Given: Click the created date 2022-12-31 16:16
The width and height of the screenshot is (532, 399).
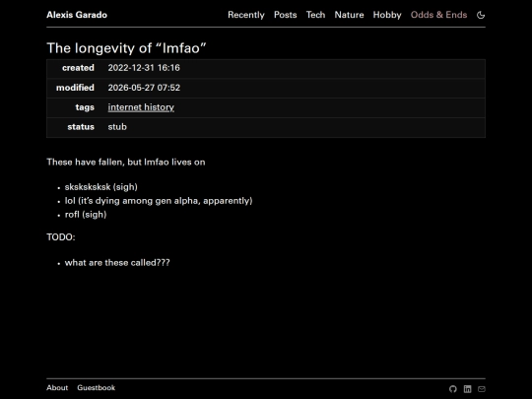Looking at the screenshot, I should (x=144, y=68).
